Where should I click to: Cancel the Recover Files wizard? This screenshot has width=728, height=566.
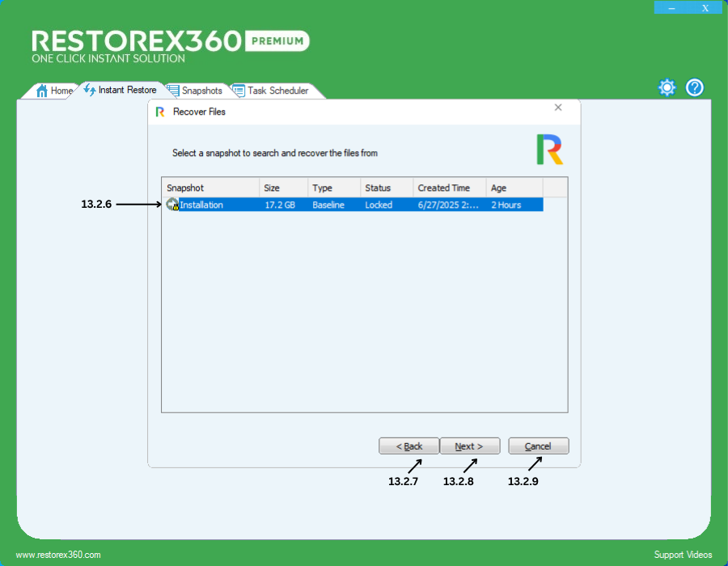pyautogui.click(x=538, y=446)
